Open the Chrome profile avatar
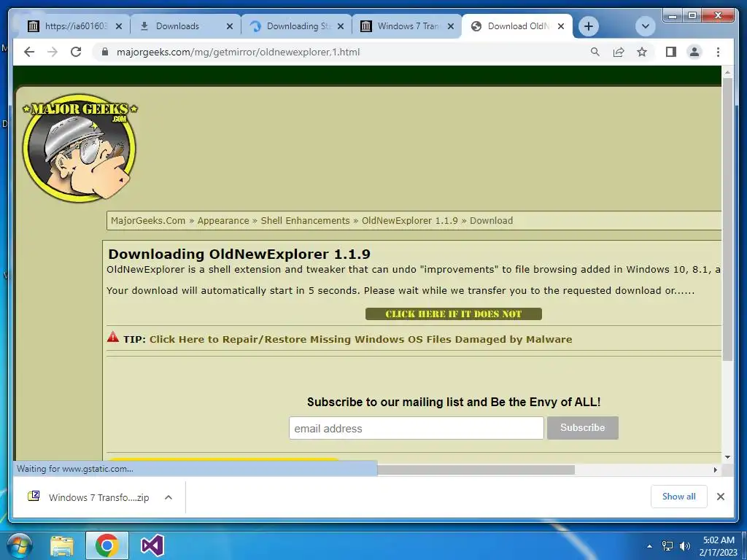Viewport: 747px width, 560px height. click(x=694, y=52)
